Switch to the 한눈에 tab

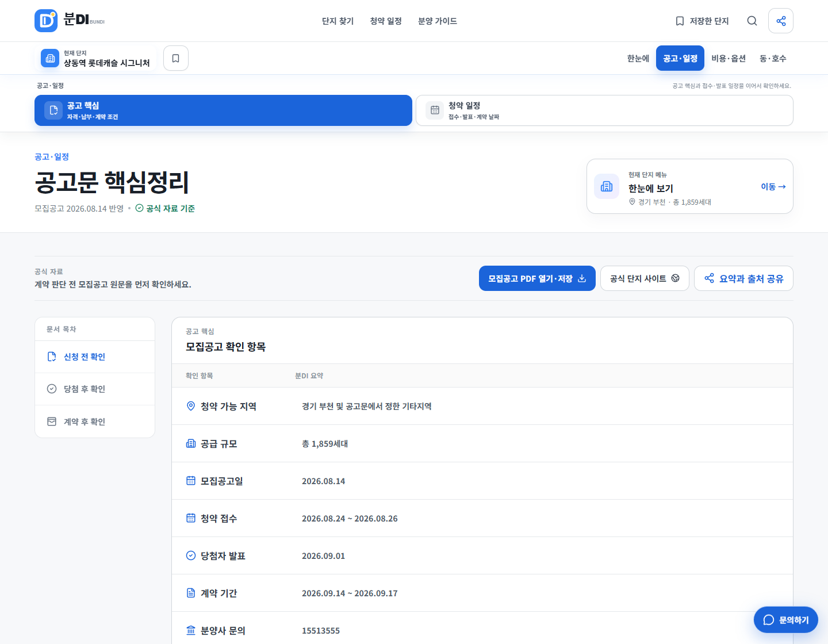pos(638,58)
